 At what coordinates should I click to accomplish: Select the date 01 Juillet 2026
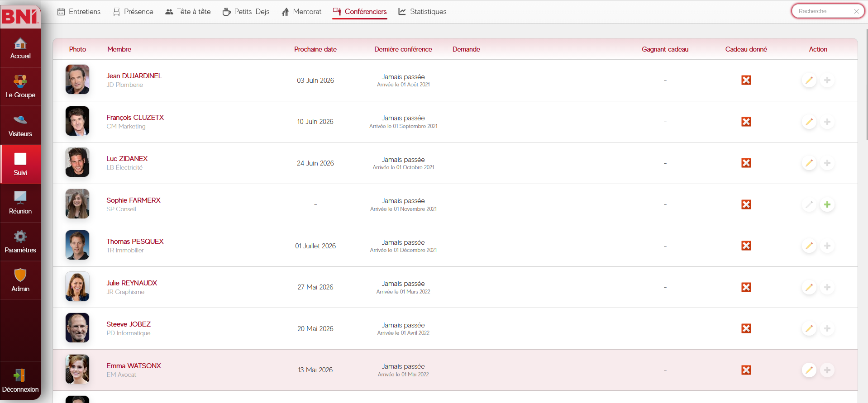315,246
